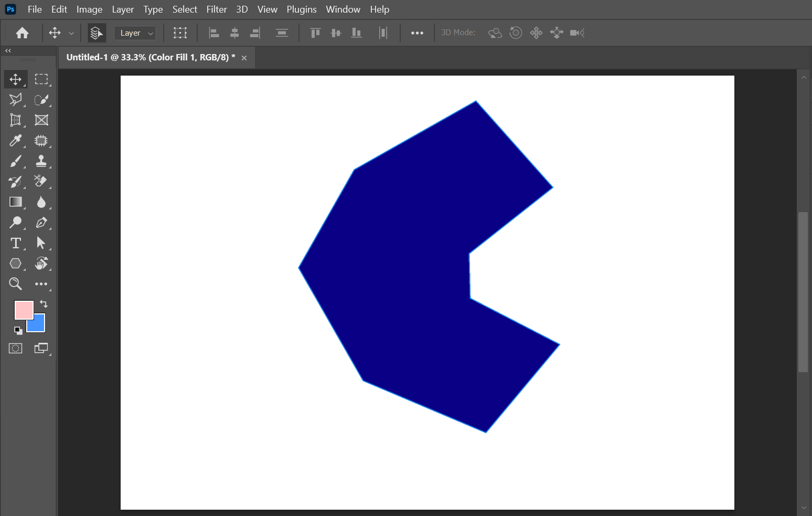Image resolution: width=812 pixels, height=516 pixels.
Task: Click the Untitled-1 document tab
Action: point(150,57)
